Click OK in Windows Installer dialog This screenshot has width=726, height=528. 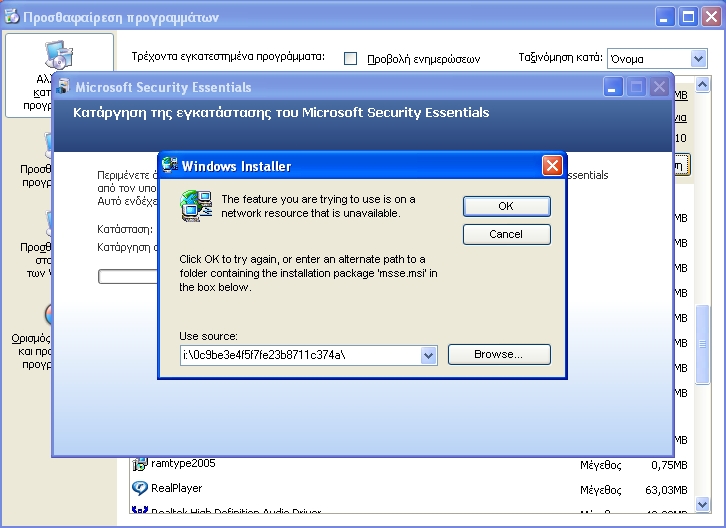(507, 206)
